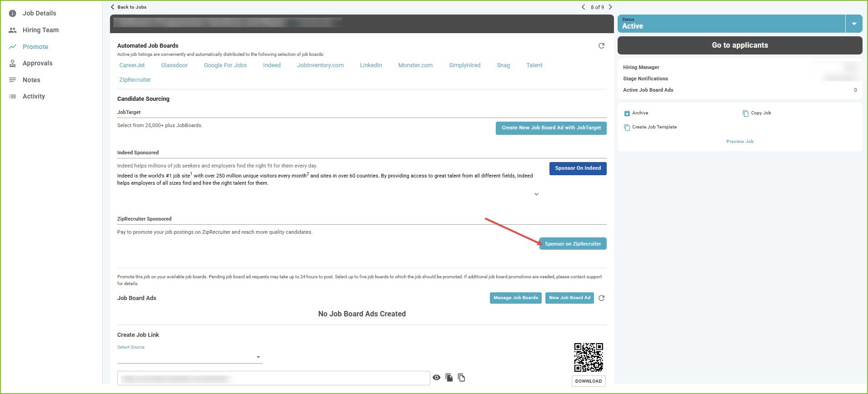Click the outlined copy icon beside the job link
This screenshot has height=394, width=868.
point(461,378)
